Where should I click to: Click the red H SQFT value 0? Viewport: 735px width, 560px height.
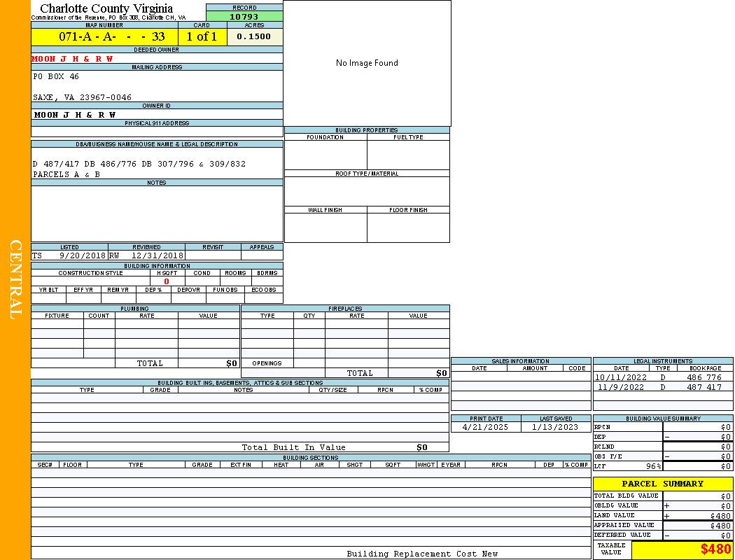click(x=167, y=281)
